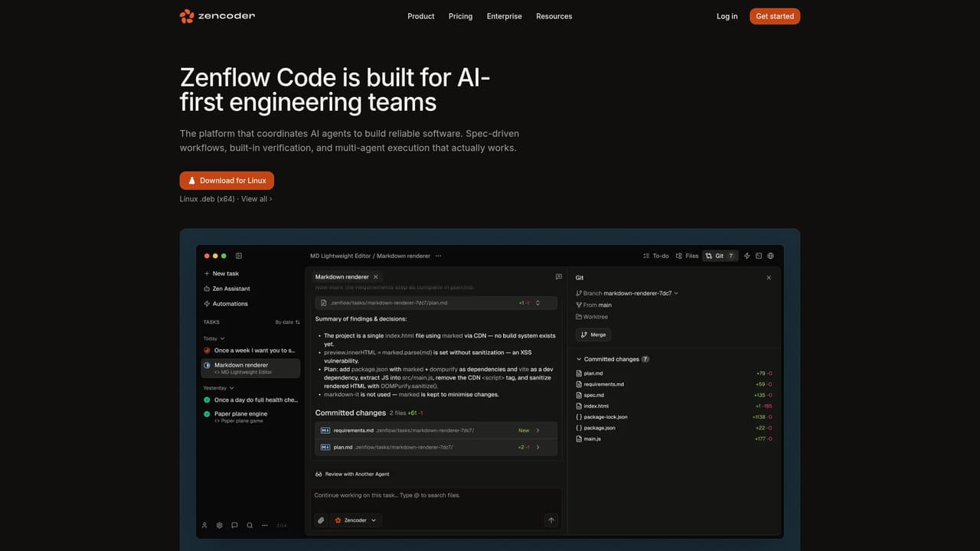Collapse the Yesterday task group

219,388
